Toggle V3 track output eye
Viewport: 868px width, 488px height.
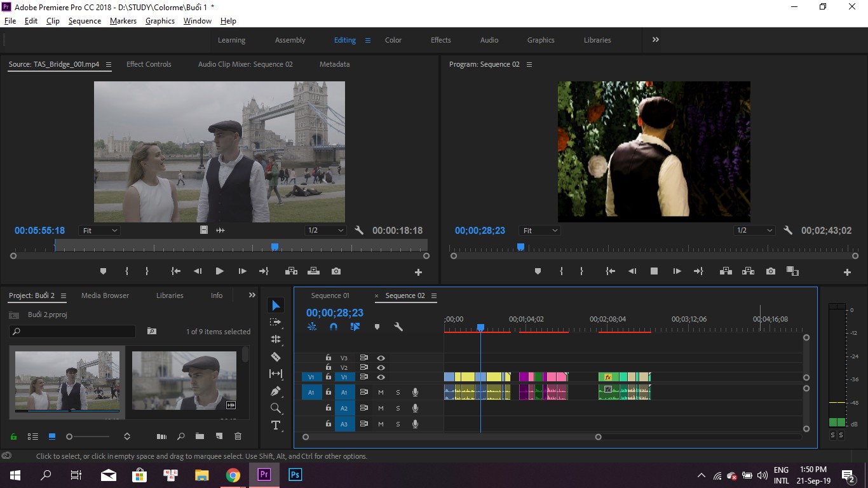[x=381, y=358]
